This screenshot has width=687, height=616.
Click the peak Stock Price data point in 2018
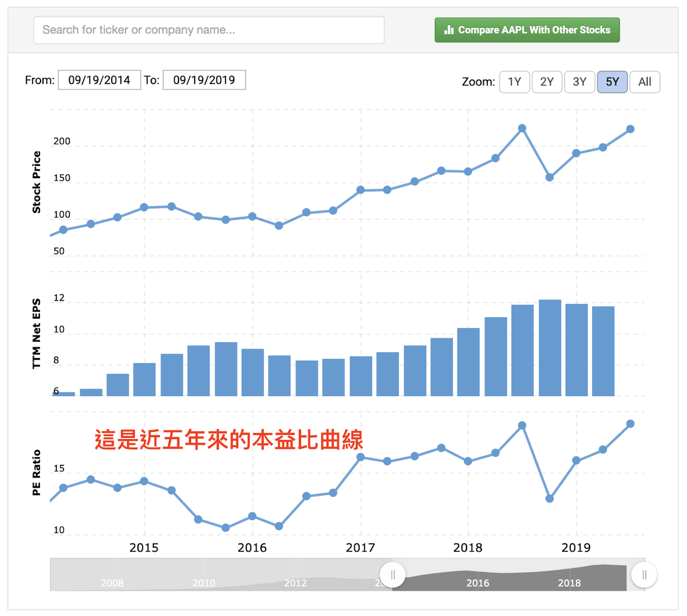click(x=522, y=128)
